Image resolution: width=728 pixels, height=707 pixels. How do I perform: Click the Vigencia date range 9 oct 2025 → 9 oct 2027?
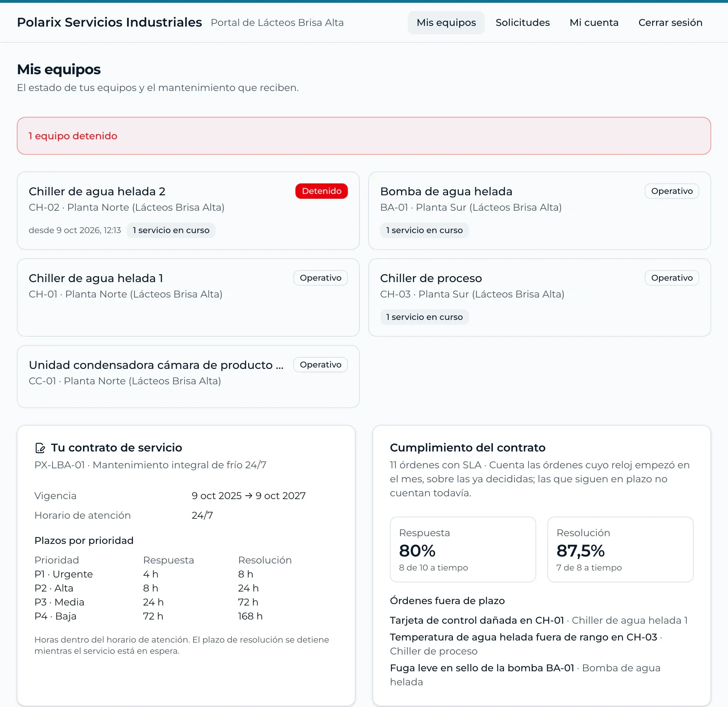[248, 496]
